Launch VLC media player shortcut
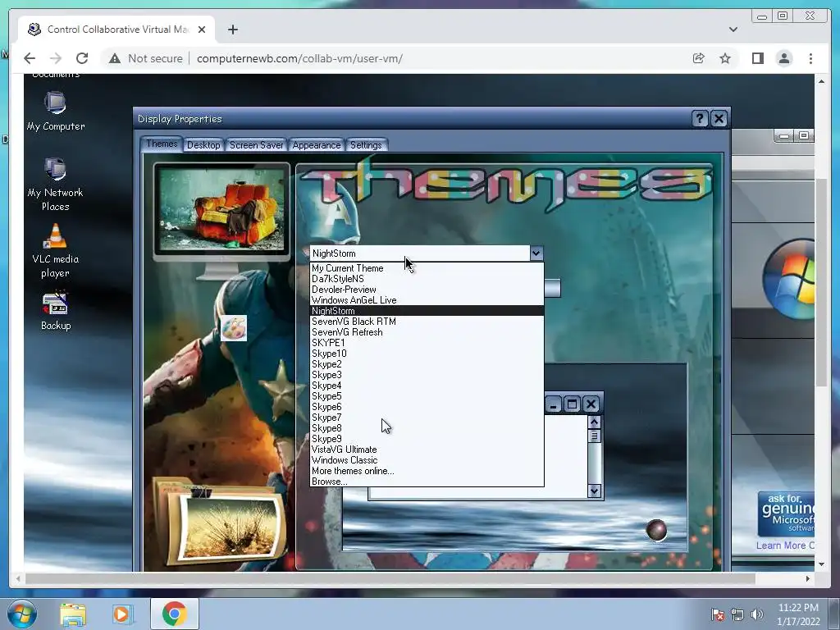Viewport: 840px width, 630px height. 55,250
